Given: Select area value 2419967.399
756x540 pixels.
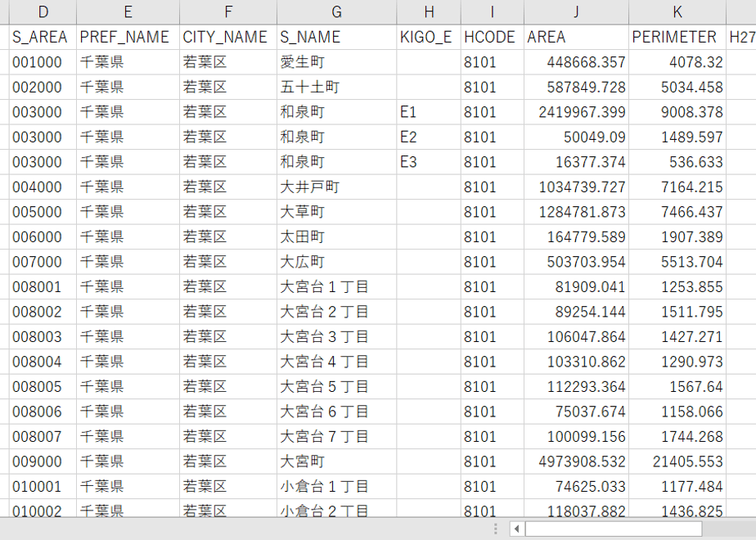Looking at the screenshot, I should [x=576, y=112].
